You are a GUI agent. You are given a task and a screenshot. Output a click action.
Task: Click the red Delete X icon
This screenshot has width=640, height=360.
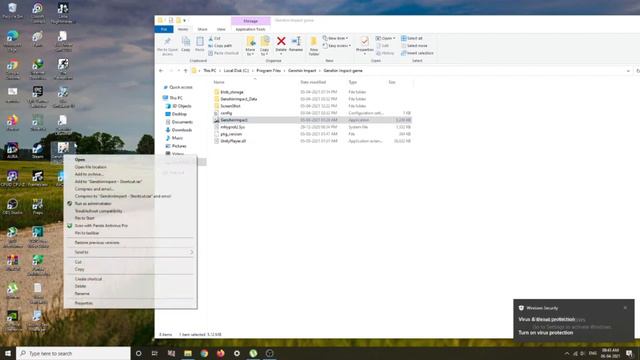tap(281, 41)
